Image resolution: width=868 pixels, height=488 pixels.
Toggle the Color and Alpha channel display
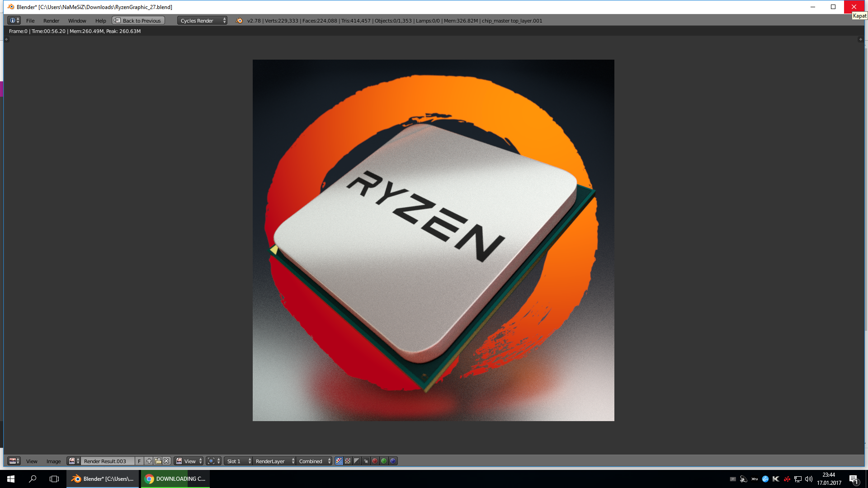coord(339,461)
